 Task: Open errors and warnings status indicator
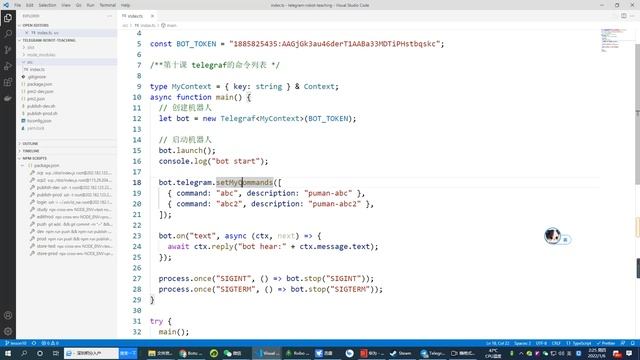(50, 343)
